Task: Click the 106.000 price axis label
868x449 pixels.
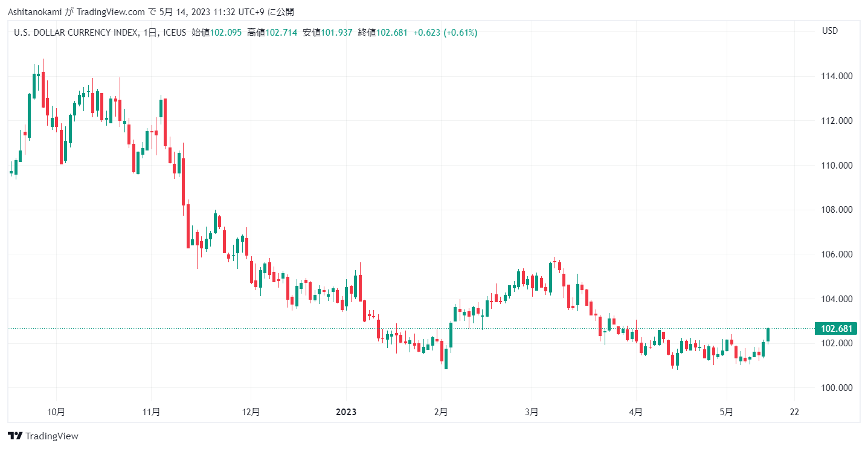Action: pyautogui.click(x=837, y=254)
